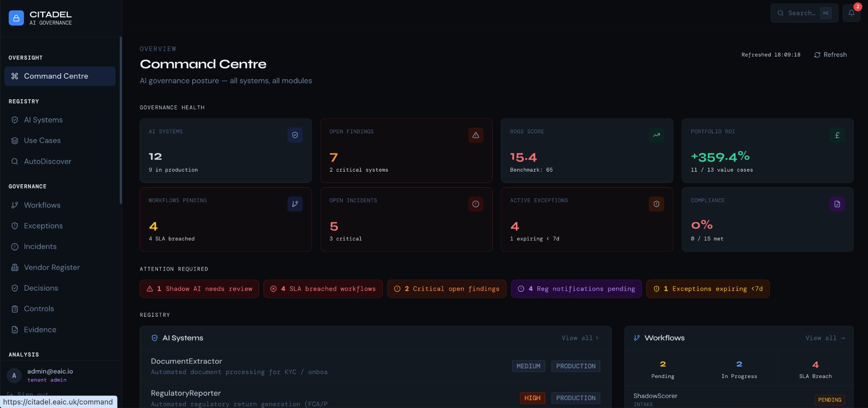Open the notifications bell

[852, 13]
